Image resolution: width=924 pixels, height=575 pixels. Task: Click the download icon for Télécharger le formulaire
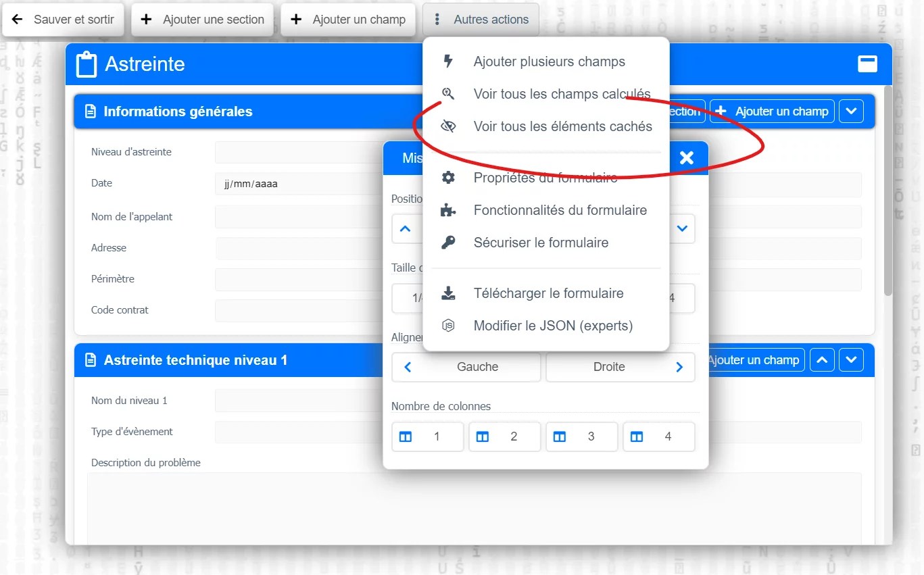point(447,293)
